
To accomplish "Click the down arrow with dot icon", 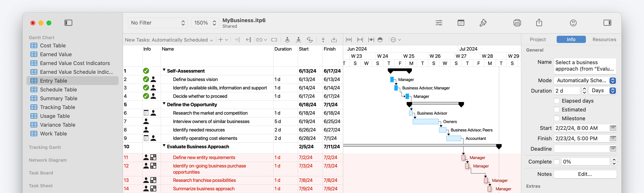I will pos(323,40).
